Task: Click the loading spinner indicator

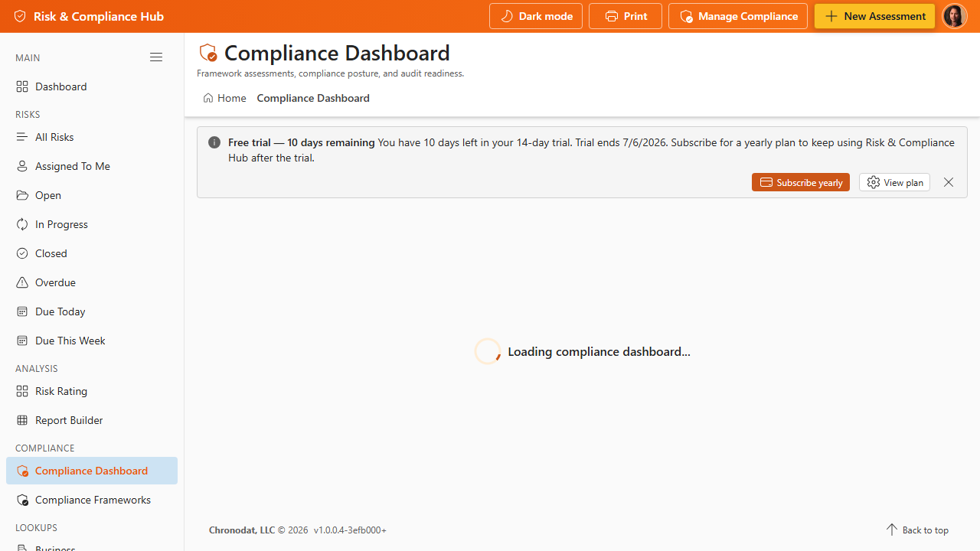Action: click(x=488, y=351)
